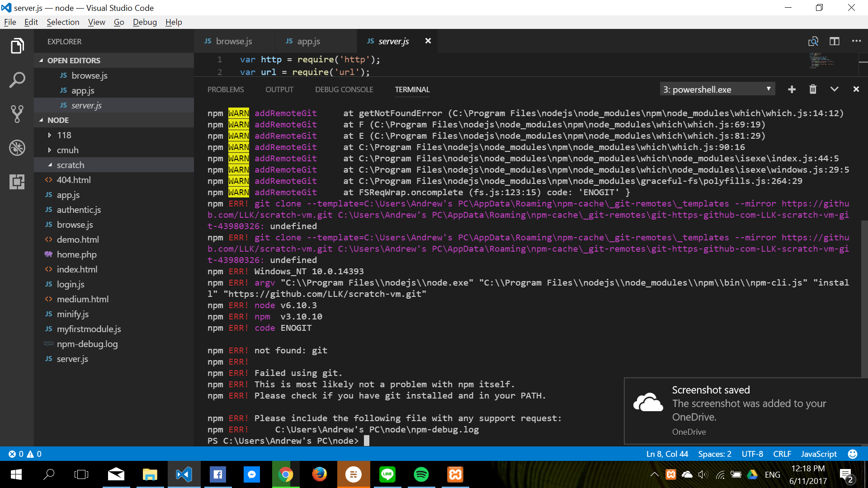Open the Extensions view
This screenshot has width=868, height=488.
[x=17, y=182]
